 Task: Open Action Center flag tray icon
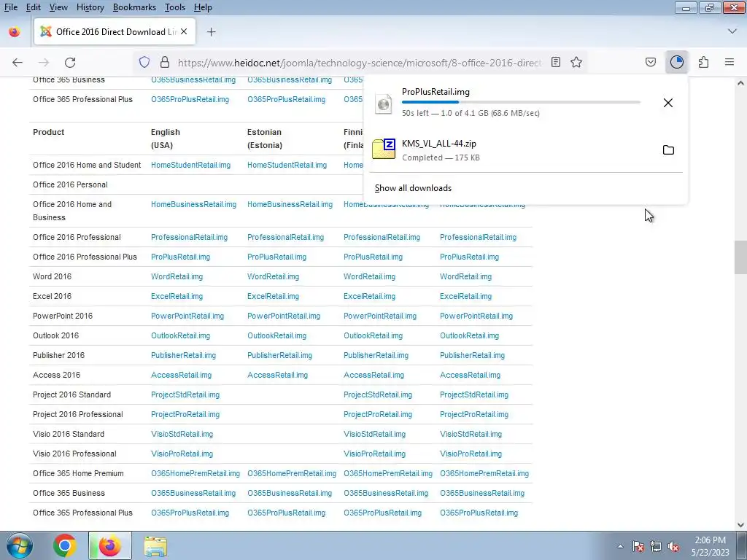click(638, 546)
